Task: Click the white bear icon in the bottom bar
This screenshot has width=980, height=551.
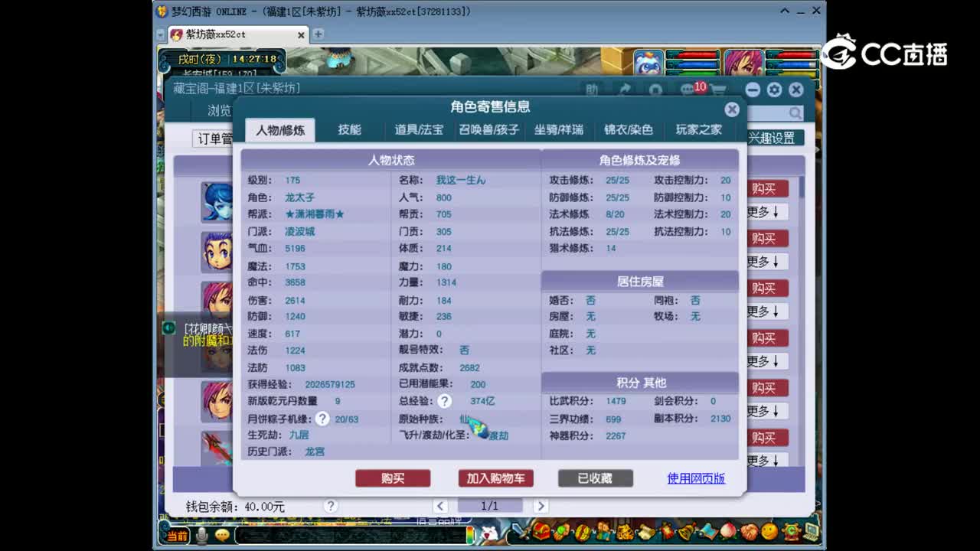Action: 488,533
